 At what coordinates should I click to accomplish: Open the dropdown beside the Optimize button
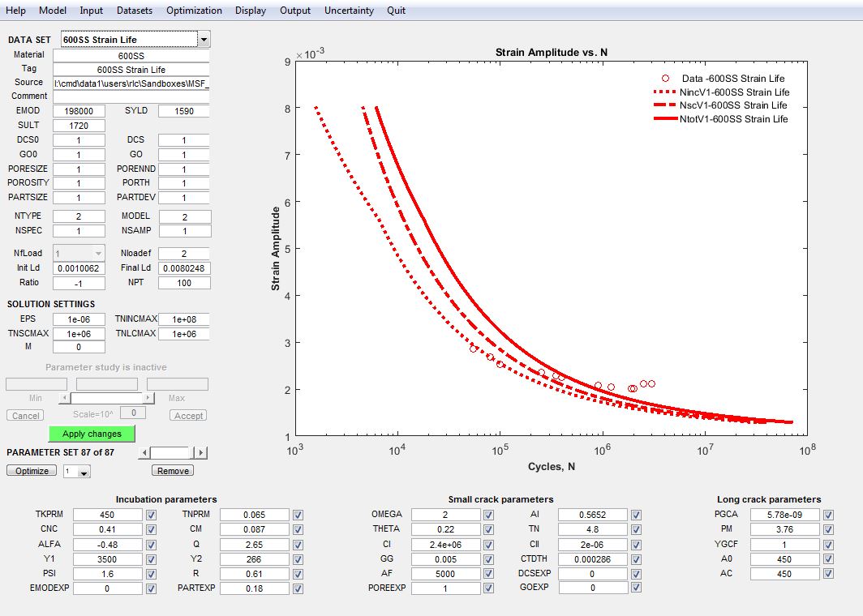pos(84,472)
